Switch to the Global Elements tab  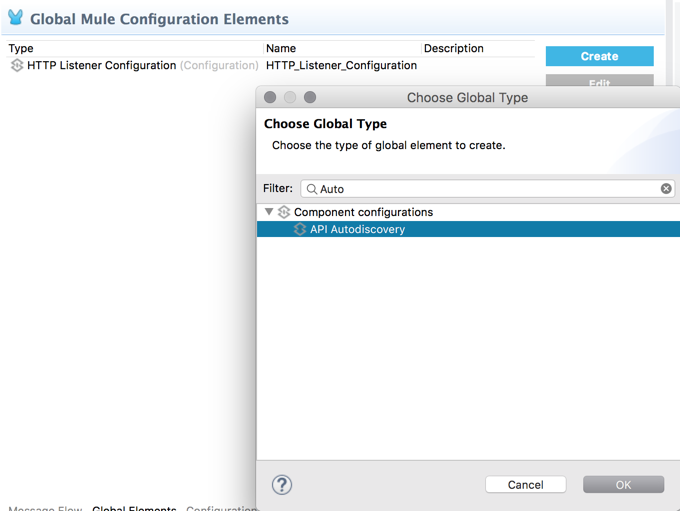pyautogui.click(x=134, y=508)
